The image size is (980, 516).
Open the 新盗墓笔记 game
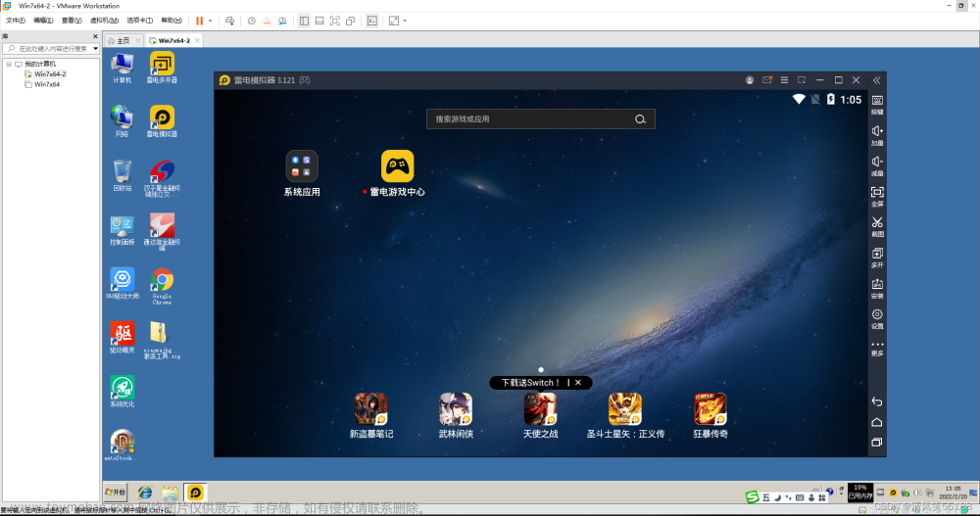[x=371, y=415]
